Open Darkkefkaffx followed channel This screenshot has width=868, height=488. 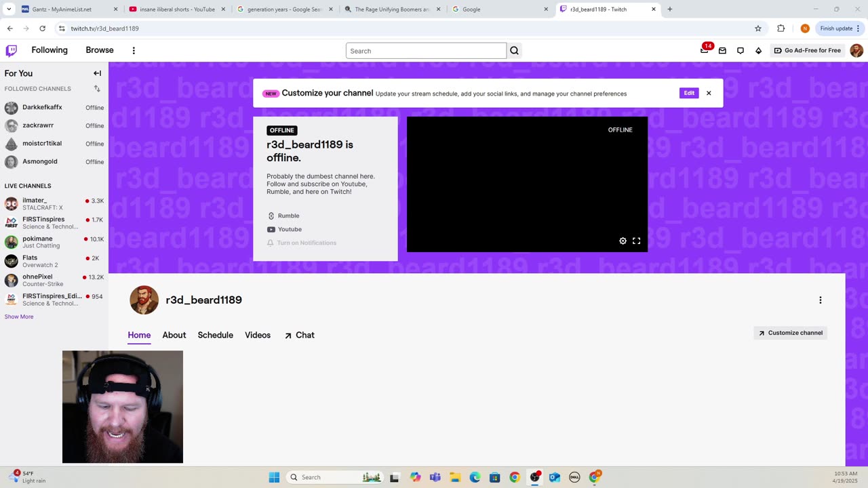pos(54,108)
